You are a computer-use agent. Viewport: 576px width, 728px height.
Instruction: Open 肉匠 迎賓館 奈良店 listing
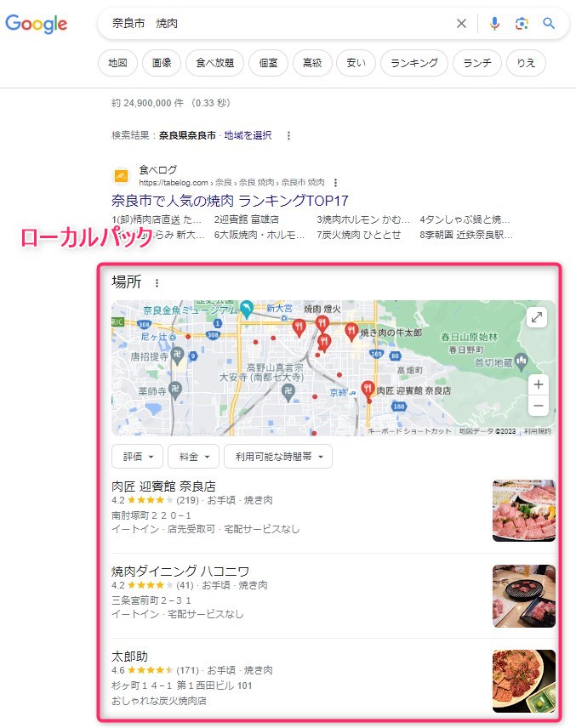click(164, 486)
